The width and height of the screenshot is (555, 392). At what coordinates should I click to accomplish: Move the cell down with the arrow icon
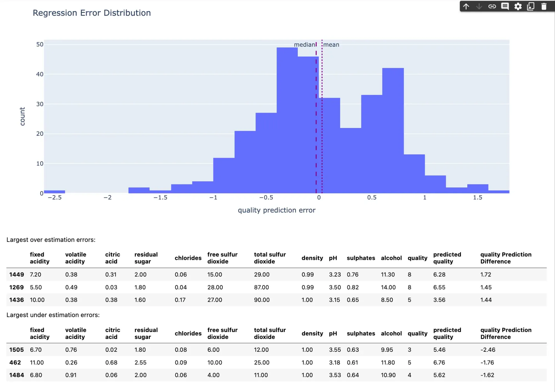pyautogui.click(x=479, y=6)
